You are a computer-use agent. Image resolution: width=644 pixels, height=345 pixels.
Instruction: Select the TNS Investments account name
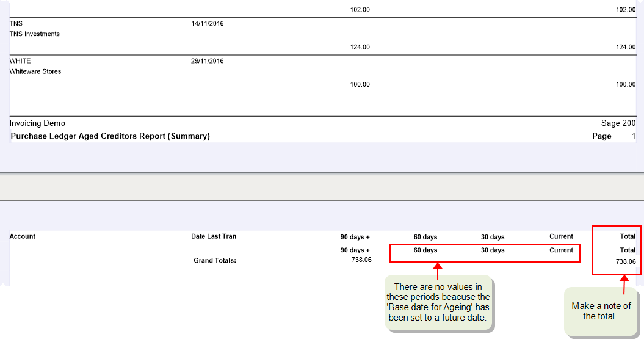coord(35,34)
